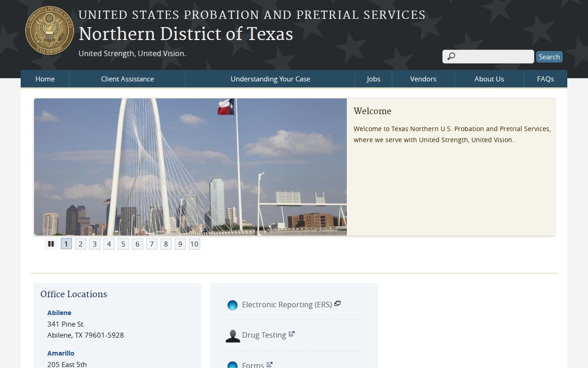Click the Office Locations heading
The image size is (588, 368).
click(x=73, y=294)
